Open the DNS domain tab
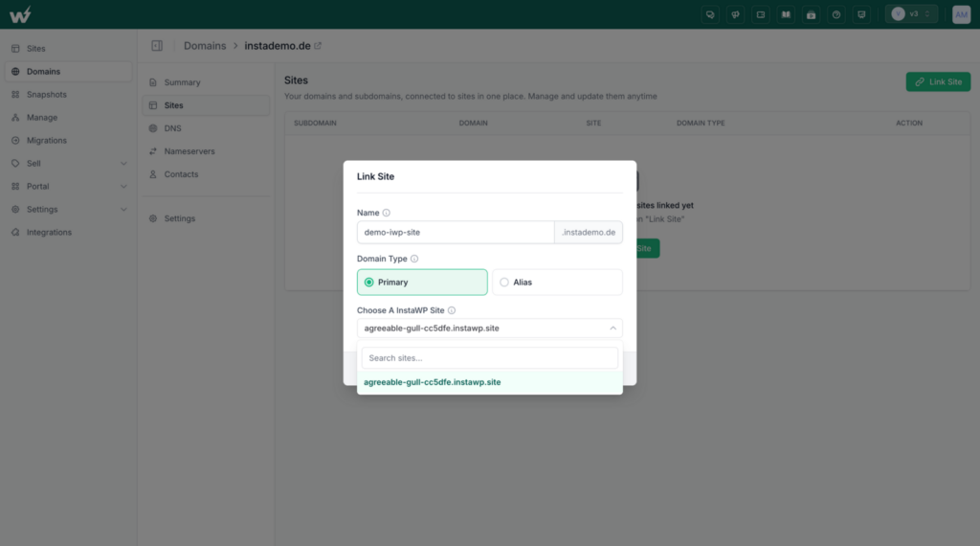The image size is (980, 546). 206,128
